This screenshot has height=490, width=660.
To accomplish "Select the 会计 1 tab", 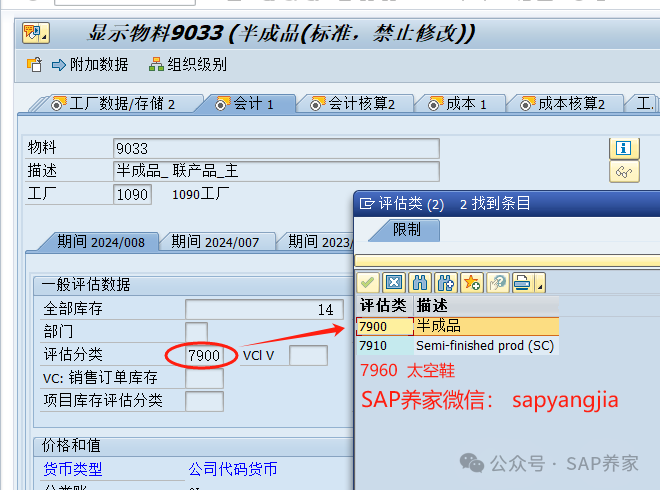I will (245, 104).
